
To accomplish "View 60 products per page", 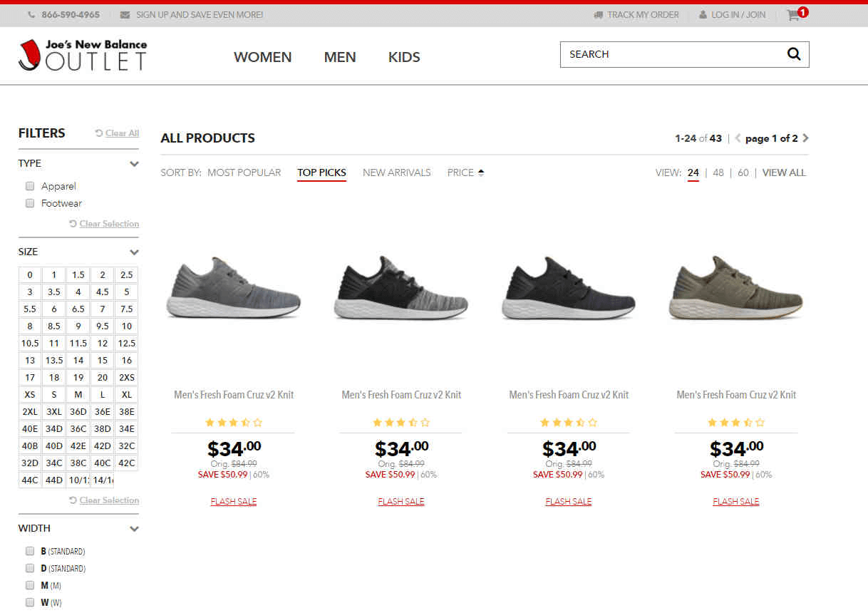I will pyautogui.click(x=743, y=172).
